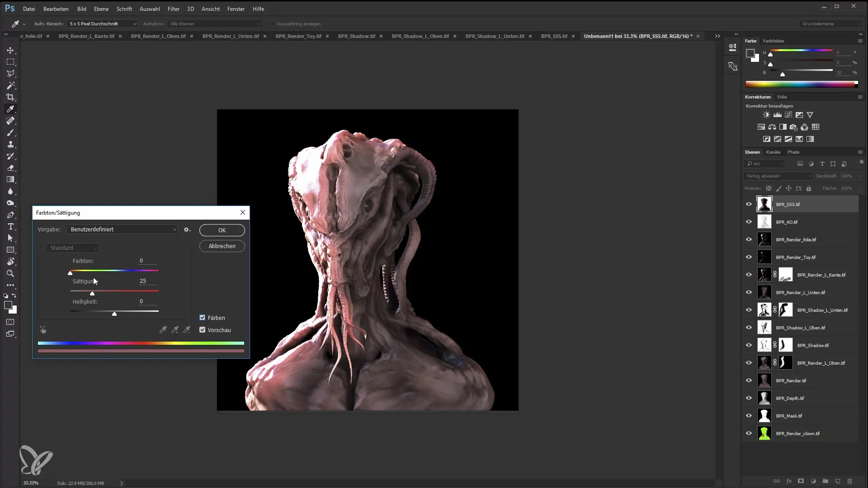Hide the BPR_Render_Toy.tif layer
The width and height of the screenshot is (868, 488).
click(749, 257)
